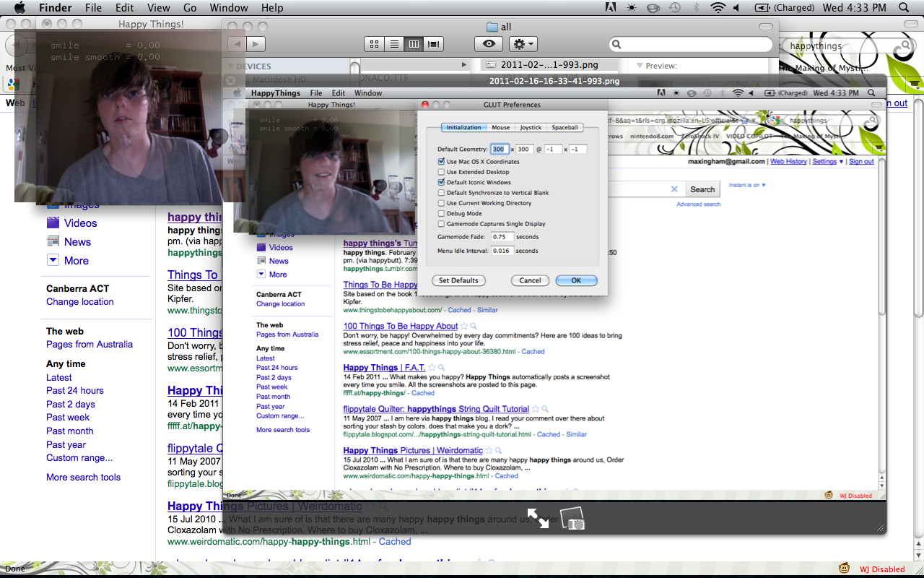Click the volume speaker icon in menu bar
The width and height of the screenshot is (924, 578).
[x=736, y=8]
